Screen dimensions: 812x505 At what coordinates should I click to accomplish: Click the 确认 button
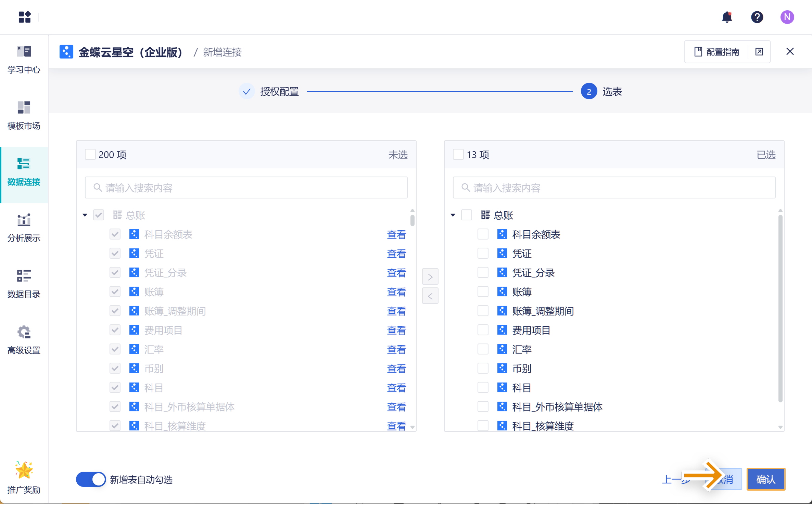click(766, 479)
